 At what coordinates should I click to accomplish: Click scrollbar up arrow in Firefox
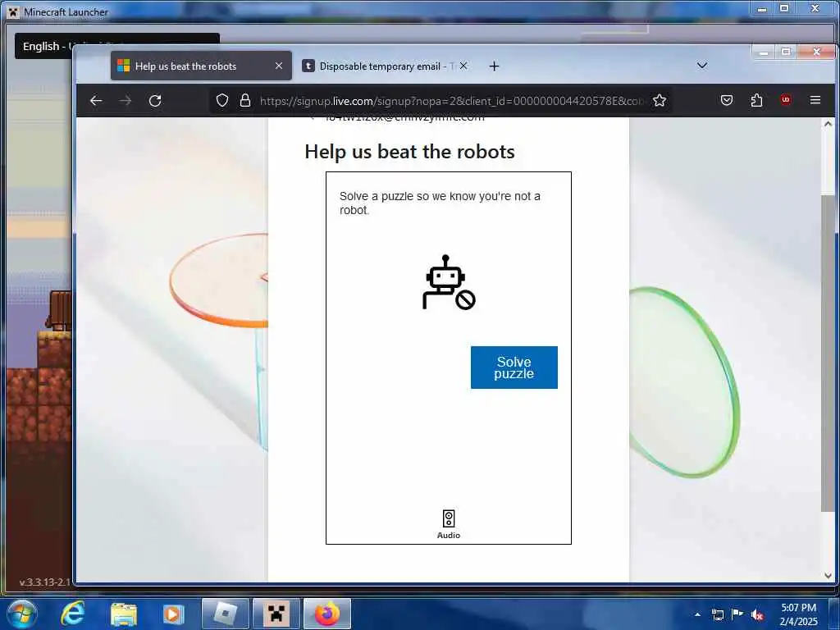828,124
